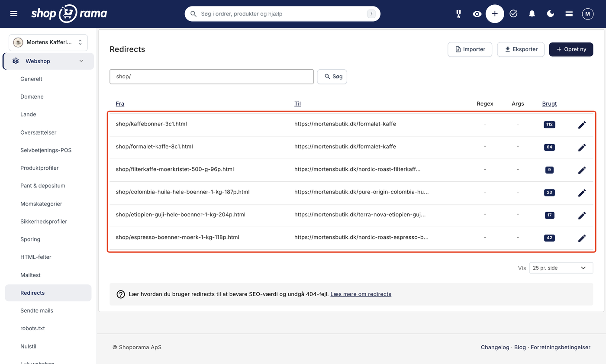Click the redirect filter field containing shop/
Screen dimensions: 606x364
click(x=212, y=77)
